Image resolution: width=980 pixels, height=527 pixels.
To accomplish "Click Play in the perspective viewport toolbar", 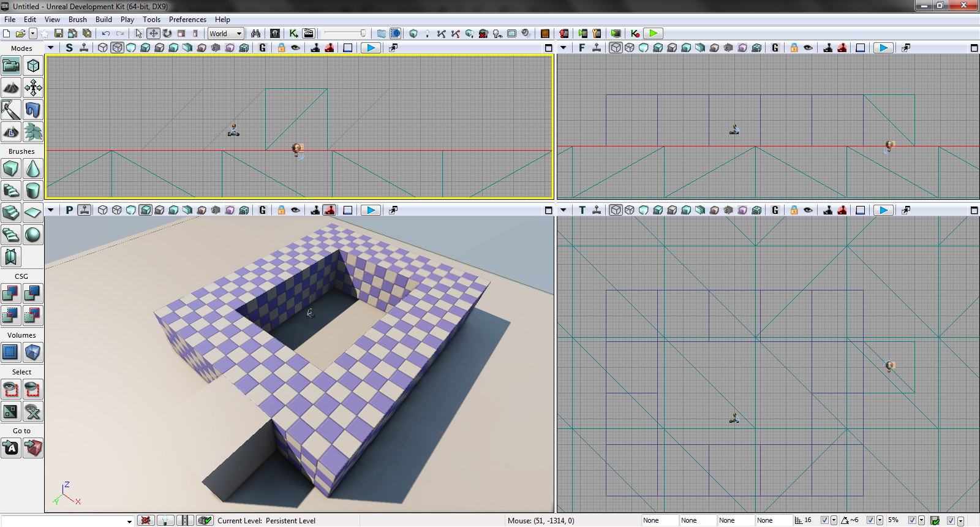I will (371, 210).
